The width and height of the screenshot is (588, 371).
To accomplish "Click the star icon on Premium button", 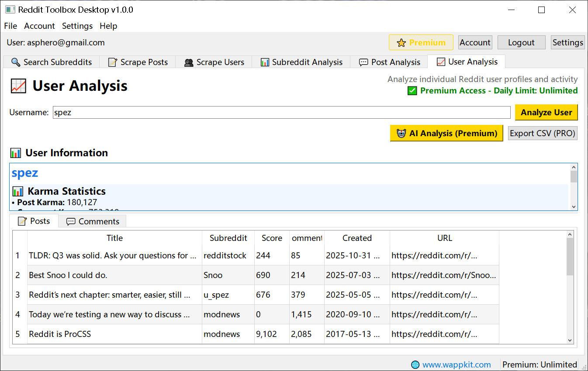I will click(x=401, y=43).
